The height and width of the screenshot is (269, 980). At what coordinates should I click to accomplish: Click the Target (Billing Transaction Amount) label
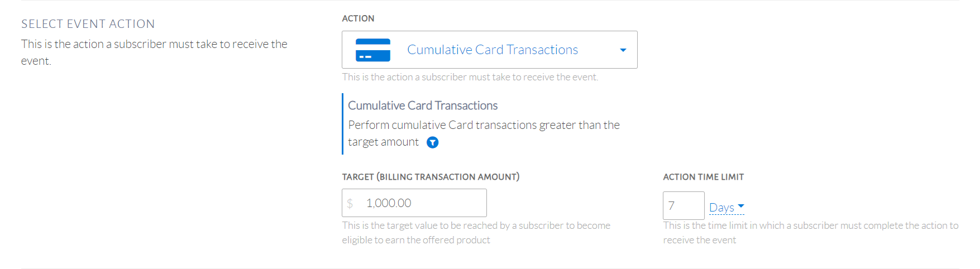[431, 177]
